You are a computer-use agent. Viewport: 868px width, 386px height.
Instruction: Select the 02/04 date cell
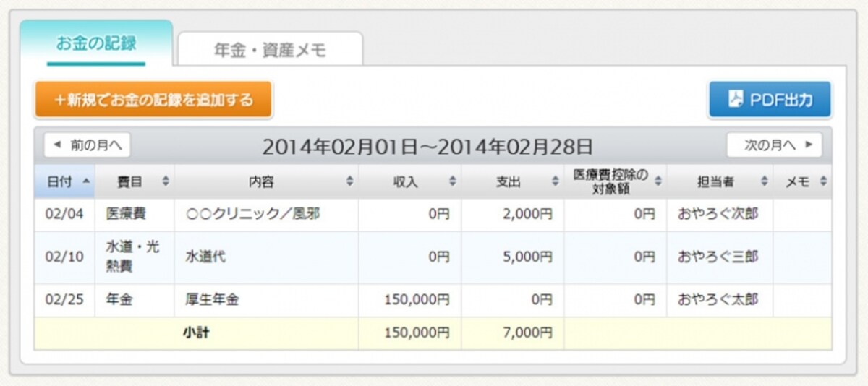[64, 215]
